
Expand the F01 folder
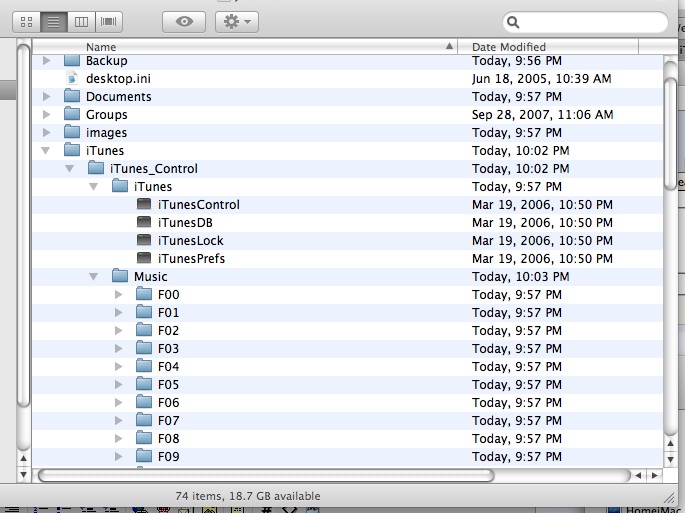point(118,312)
